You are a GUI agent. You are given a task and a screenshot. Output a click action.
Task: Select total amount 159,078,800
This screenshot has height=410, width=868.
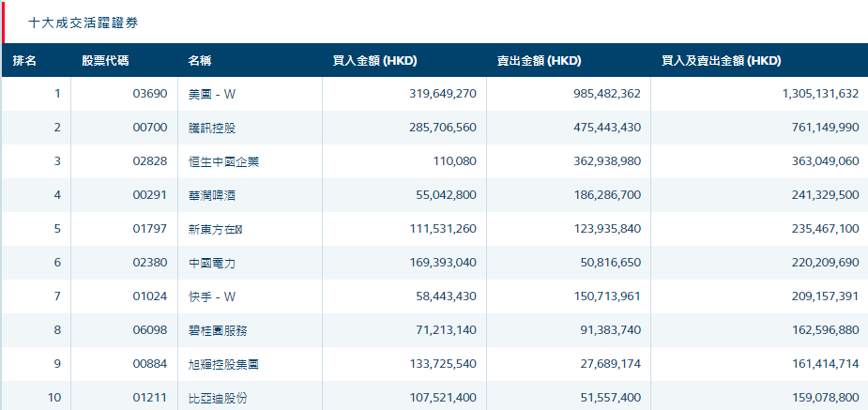click(x=826, y=398)
